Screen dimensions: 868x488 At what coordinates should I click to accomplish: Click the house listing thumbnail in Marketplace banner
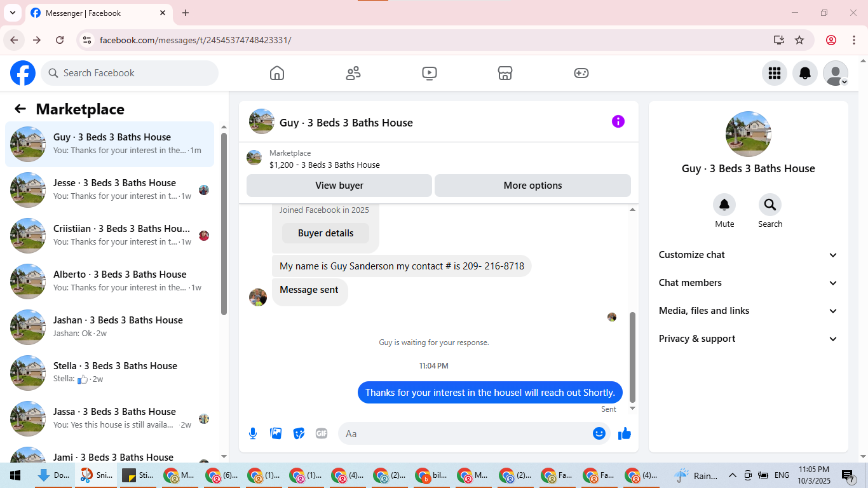[254, 158]
